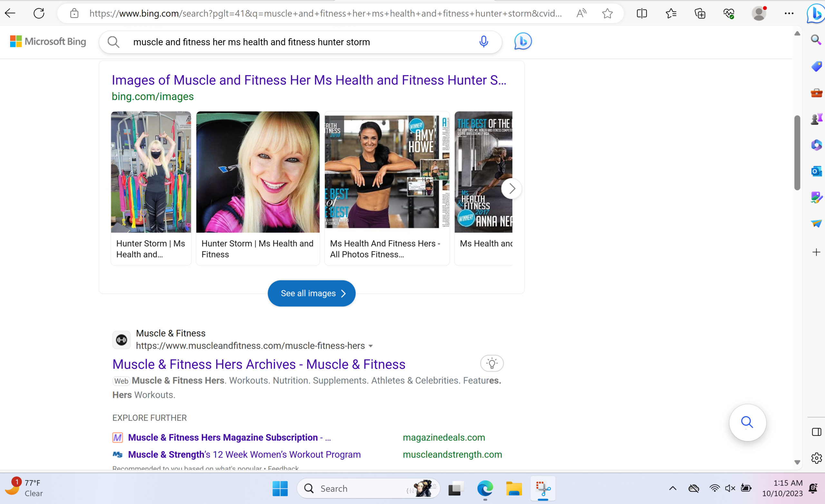Open gym photo thumbnail of Hunter Storm
Viewport: 825px width, 504px height.
pyautogui.click(x=151, y=172)
